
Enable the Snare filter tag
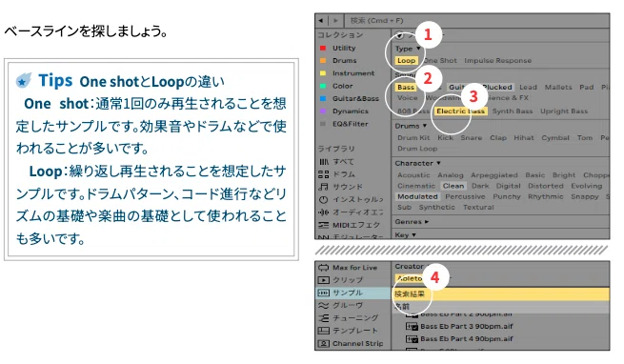pyautogui.click(x=472, y=138)
